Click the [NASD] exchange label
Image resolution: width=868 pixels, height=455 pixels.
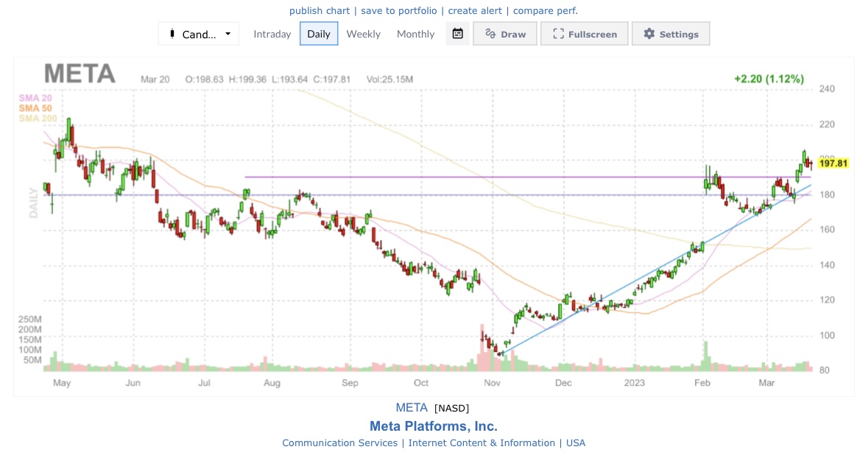[x=452, y=409]
